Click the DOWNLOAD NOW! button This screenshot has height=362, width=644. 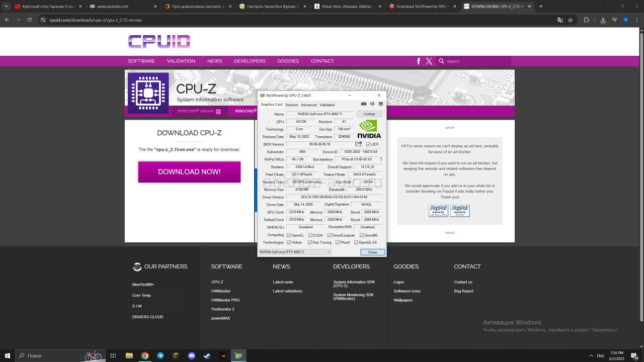coord(189,172)
